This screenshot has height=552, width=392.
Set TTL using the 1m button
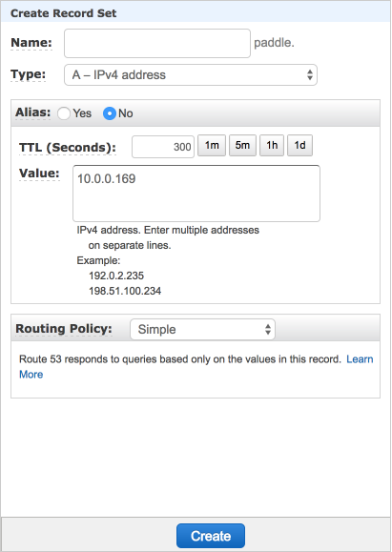(x=212, y=146)
